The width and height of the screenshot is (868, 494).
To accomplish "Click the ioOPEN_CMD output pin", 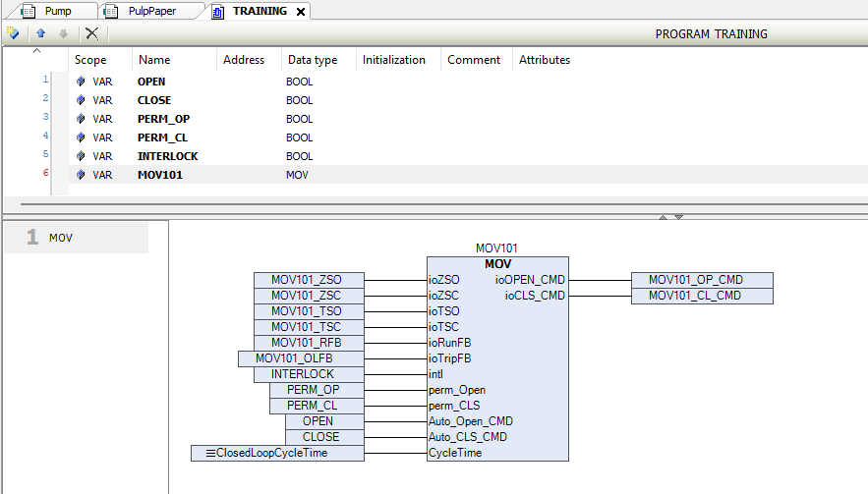I will [530, 280].
